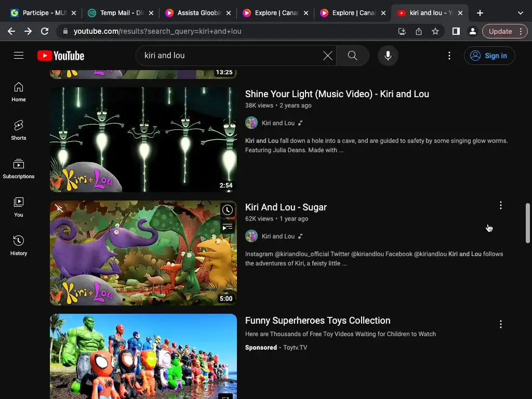This screenshot has width=532, height=399.
Task: Go back in browser history
Action: pos(11,31)
